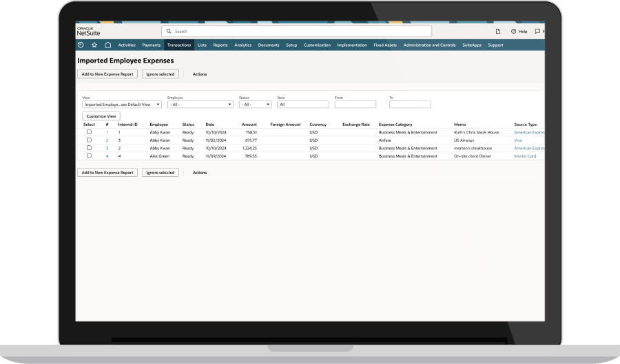620x364 pixels.
Task: Click the Oracle NetSuite logo
Action: tap(88, 31)
